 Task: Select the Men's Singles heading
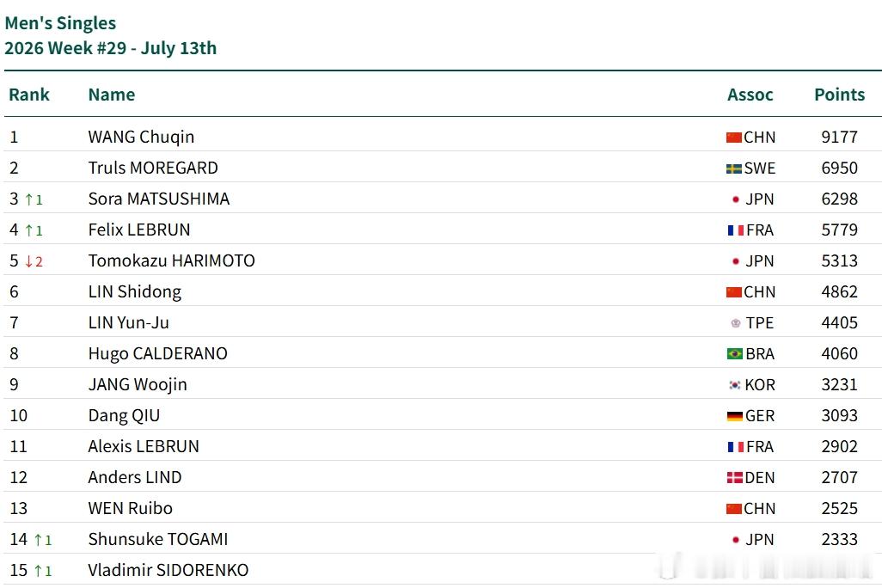tap(60, 23)
